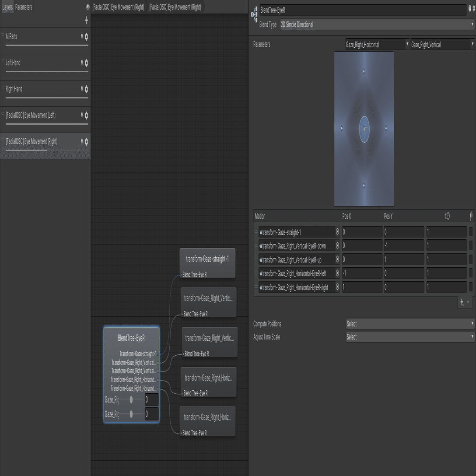Open the Blend Type dropdown
Screen dimensions: 476x476
pos(376,24)
